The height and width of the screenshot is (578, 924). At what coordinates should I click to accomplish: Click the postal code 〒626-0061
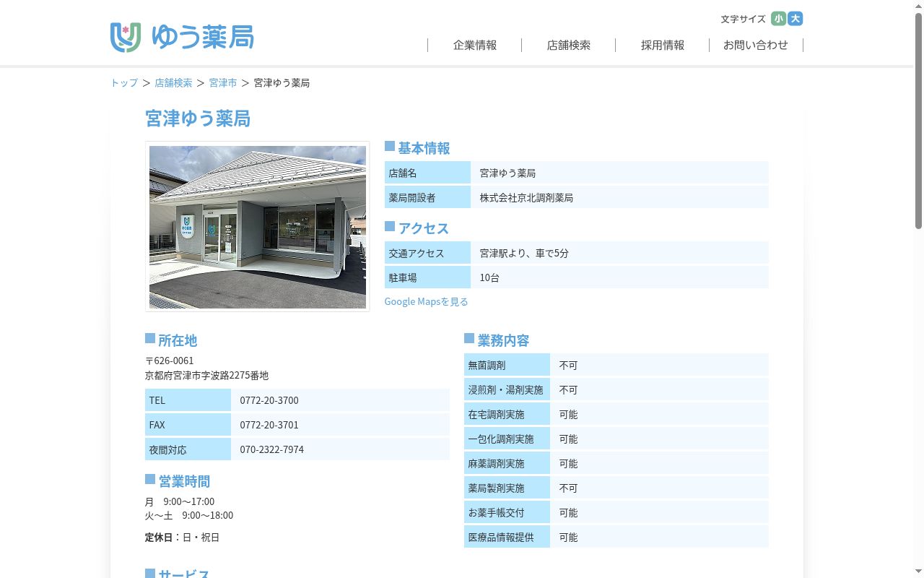point(170,361)
